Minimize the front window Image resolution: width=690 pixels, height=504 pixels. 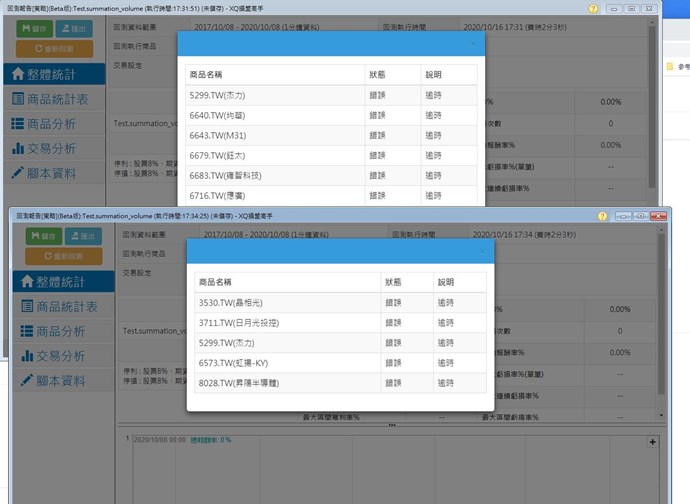[x=623, y=216]
